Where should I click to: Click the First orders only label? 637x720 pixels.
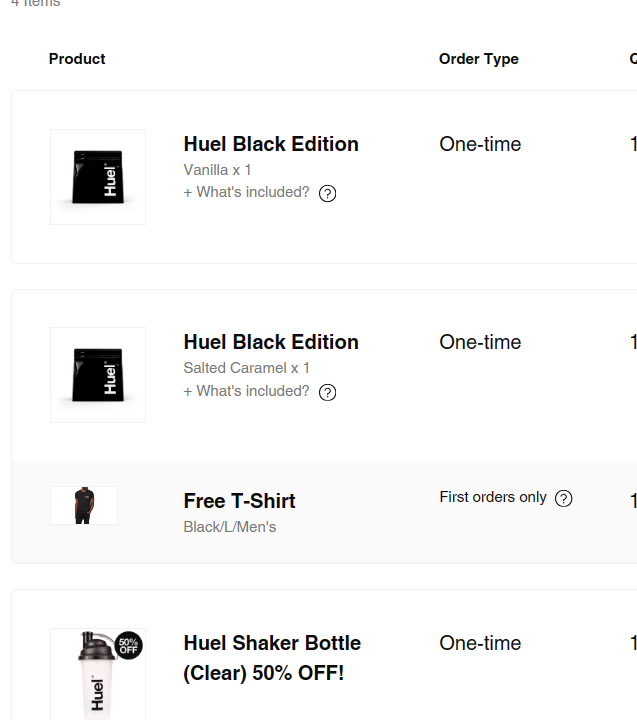click(x=493, y=497)
